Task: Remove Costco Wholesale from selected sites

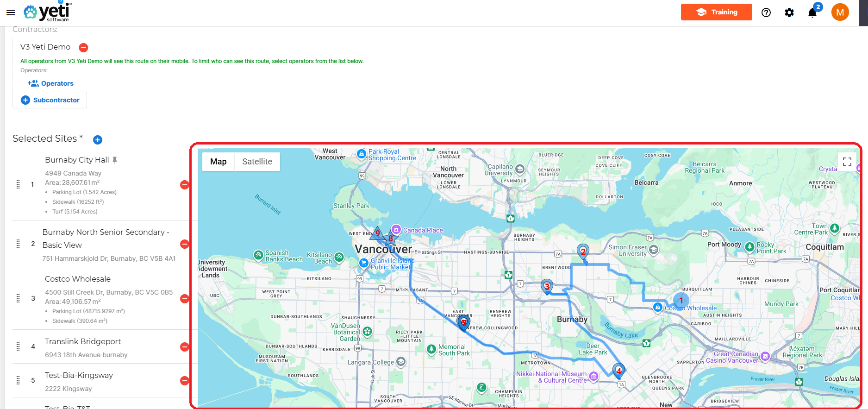Action: coord(184,299)
